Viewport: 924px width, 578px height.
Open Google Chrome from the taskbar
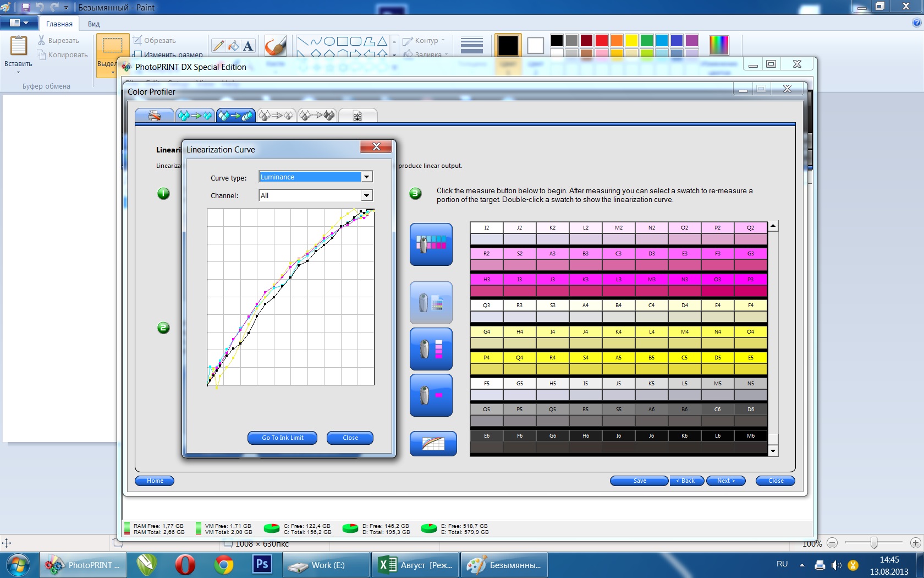(x=224, y=565)
